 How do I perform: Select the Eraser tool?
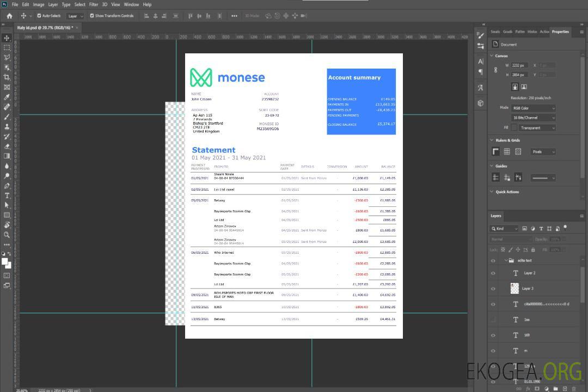pyautogui.click(x=7, y=146)
